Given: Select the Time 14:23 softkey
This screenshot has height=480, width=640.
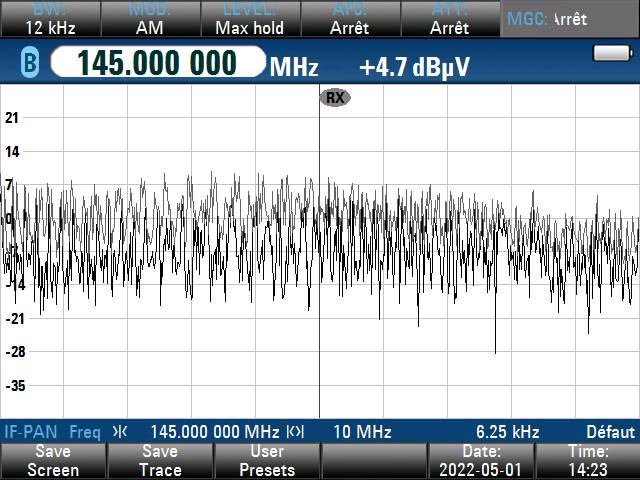Looking at the screenshot, I should point(588,461).
